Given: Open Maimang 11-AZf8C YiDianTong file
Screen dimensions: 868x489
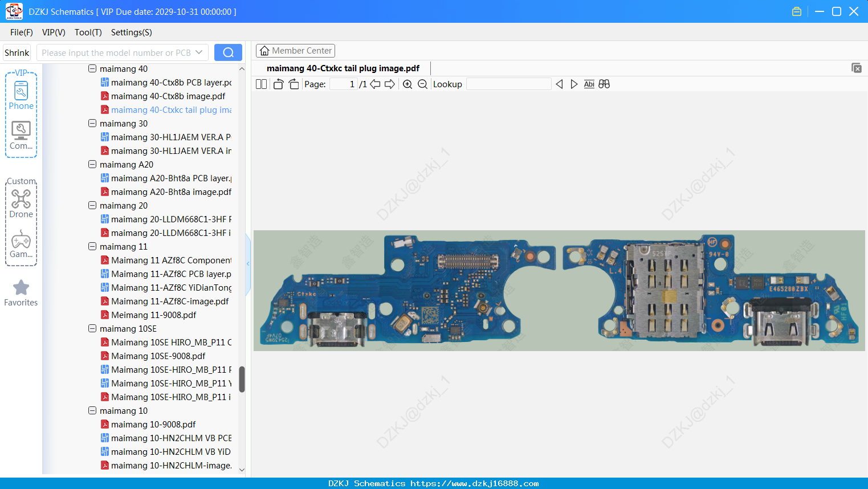Looking at the screenshot, I should point(166,288).
